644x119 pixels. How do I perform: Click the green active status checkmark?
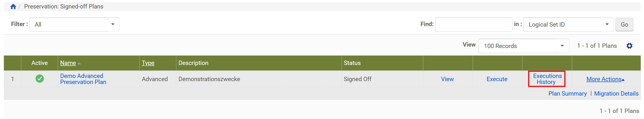pos(40,79)
